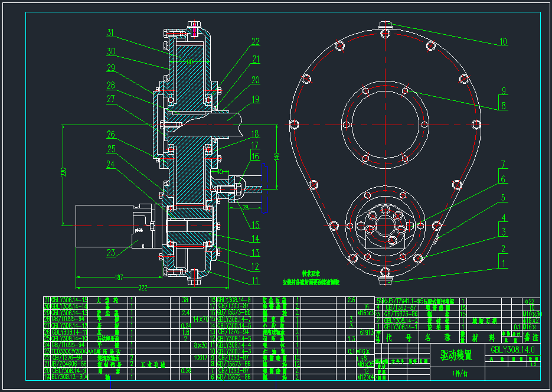
Task: Select part callout number 26 on the drawing
Action: click(111, 134)
